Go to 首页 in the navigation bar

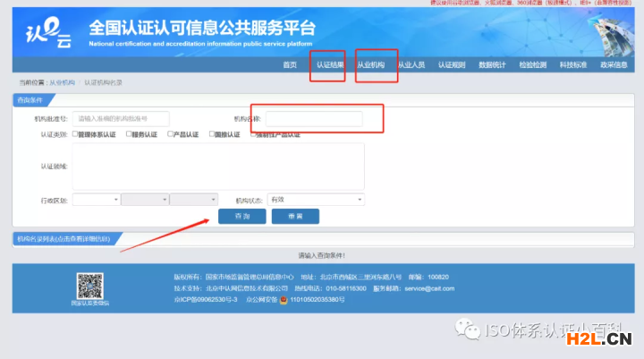coord(289,64)
